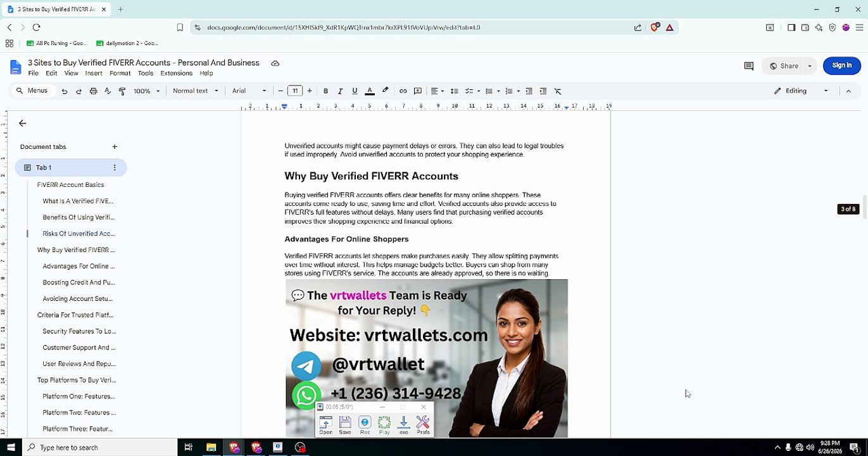Open the zoom level dropdown at 100%
The height and width of the screenshot is (456, 868).
(146, 91)
